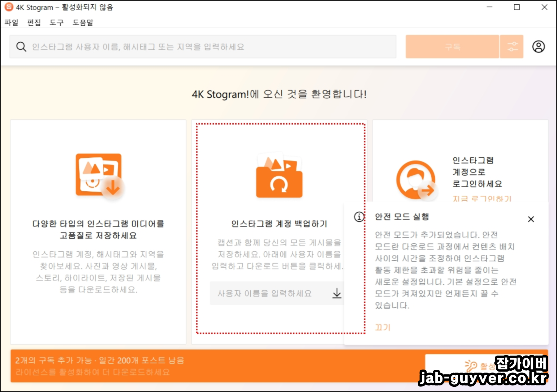Viewport: 557px width, 392px height.
Task: Minimize the 4K Stogram window
Action: (x=490, y=7)
